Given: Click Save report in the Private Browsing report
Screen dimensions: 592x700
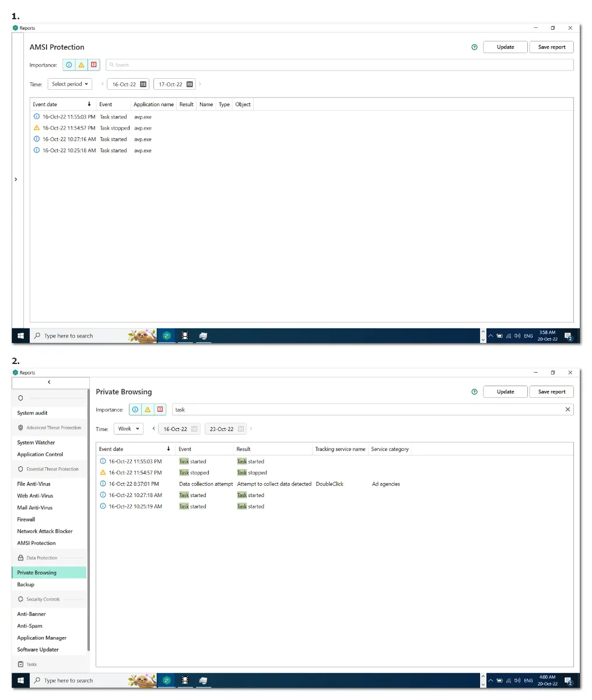Looking at the screenshot, I should (551, 392).
